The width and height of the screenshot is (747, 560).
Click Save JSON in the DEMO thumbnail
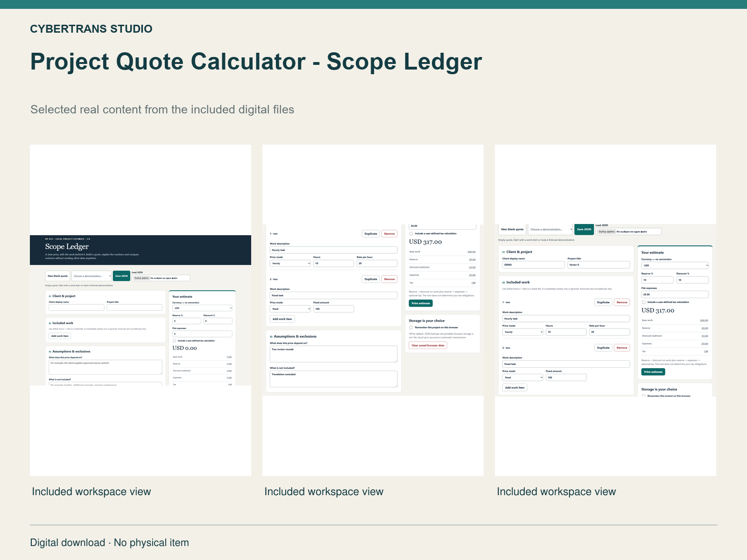[x=584, y=229]
